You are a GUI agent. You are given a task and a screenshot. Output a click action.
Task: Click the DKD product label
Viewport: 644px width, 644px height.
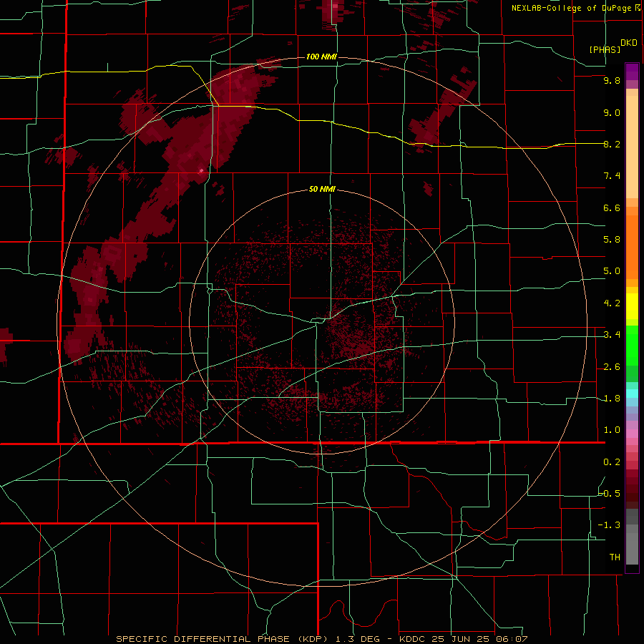628,43
